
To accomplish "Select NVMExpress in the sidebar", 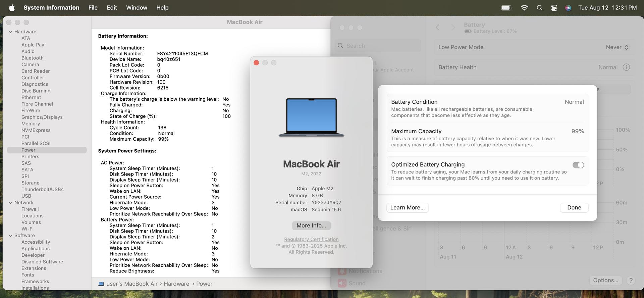I will pos(36,130).
